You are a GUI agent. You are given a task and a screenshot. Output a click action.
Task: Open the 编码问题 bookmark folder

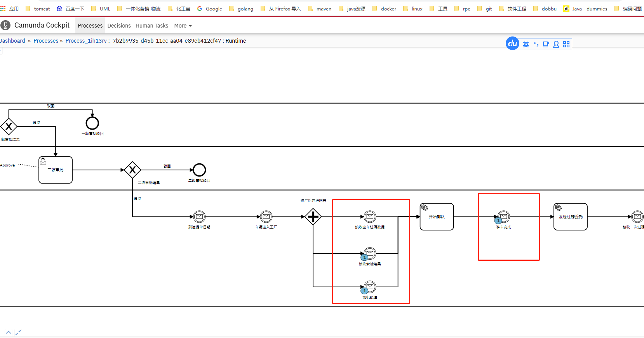click(628, 9)
